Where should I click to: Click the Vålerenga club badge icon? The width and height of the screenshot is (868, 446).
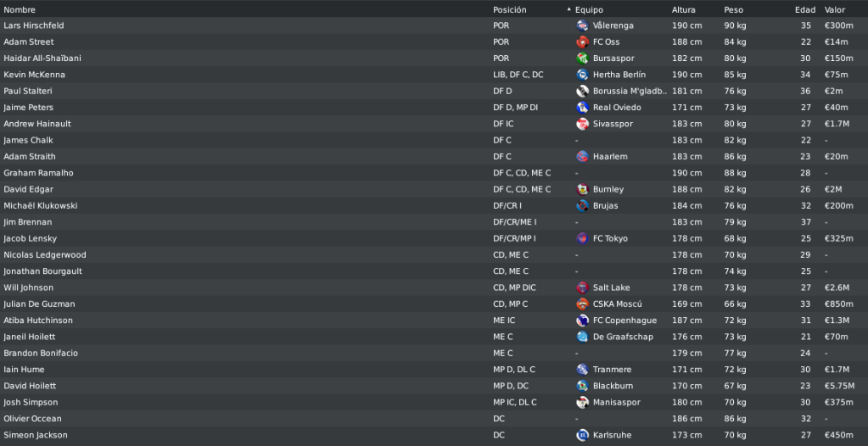click(x=582, y=25)
